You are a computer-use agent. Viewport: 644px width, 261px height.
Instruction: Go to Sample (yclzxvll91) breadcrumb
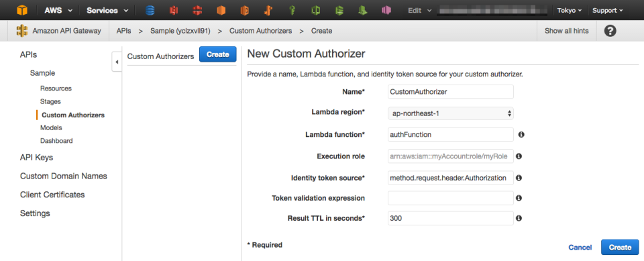(x=180, y=31)
